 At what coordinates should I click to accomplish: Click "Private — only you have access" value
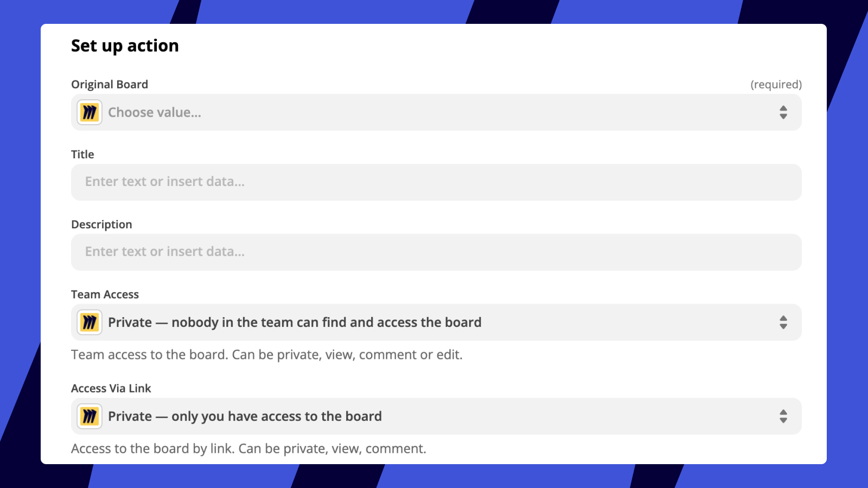coord(245,416)
